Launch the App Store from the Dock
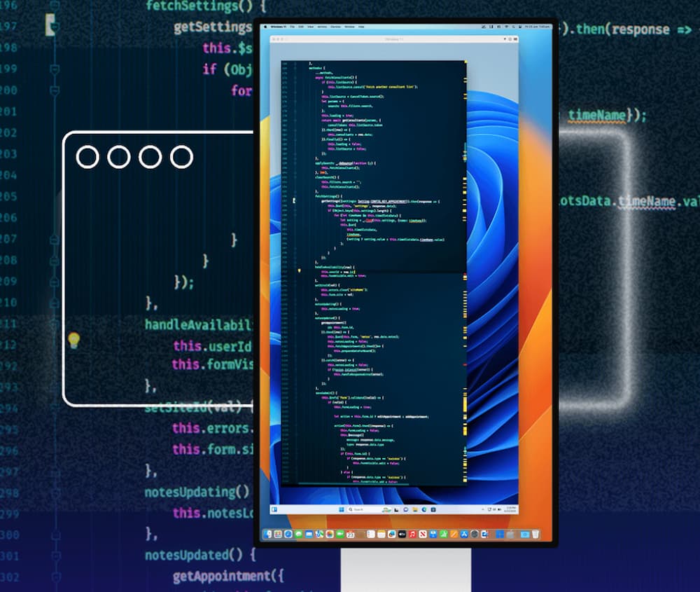The image size is (700, 592). coord(465,535)
